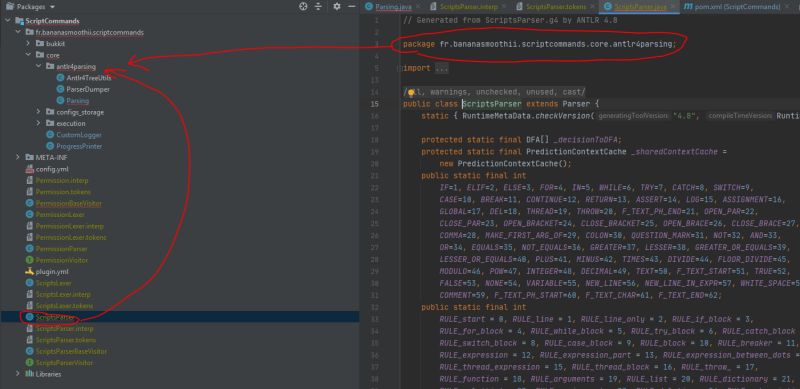Click the plugin.yml file icon
The image size is (800, 389).
tap(30, 272)
